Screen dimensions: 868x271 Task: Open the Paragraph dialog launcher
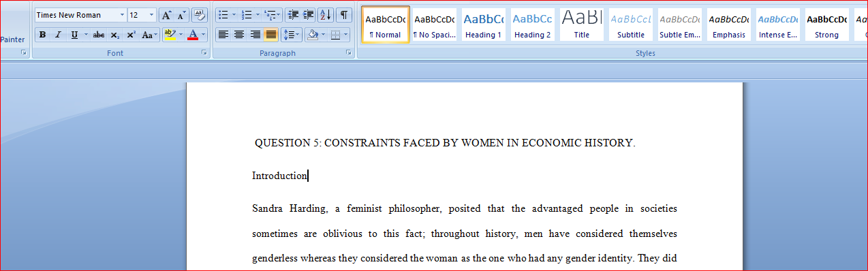click(x=348, y=52)
